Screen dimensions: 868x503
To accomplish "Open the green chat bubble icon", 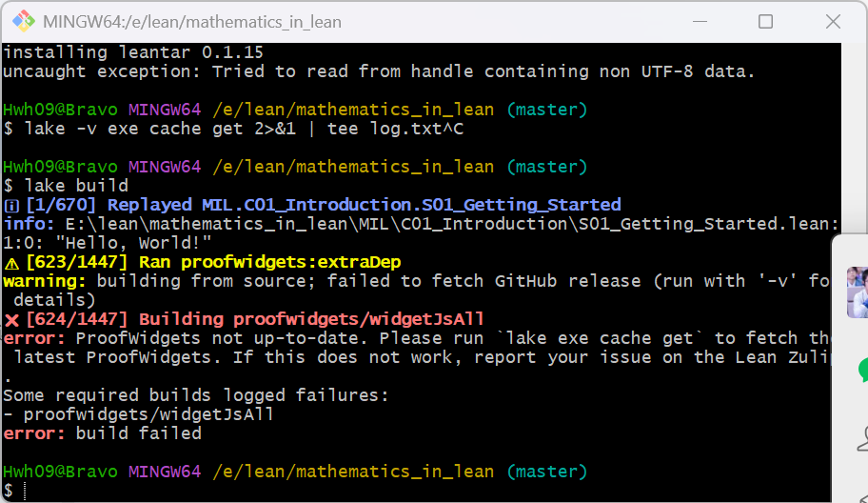I will [862, 370].
